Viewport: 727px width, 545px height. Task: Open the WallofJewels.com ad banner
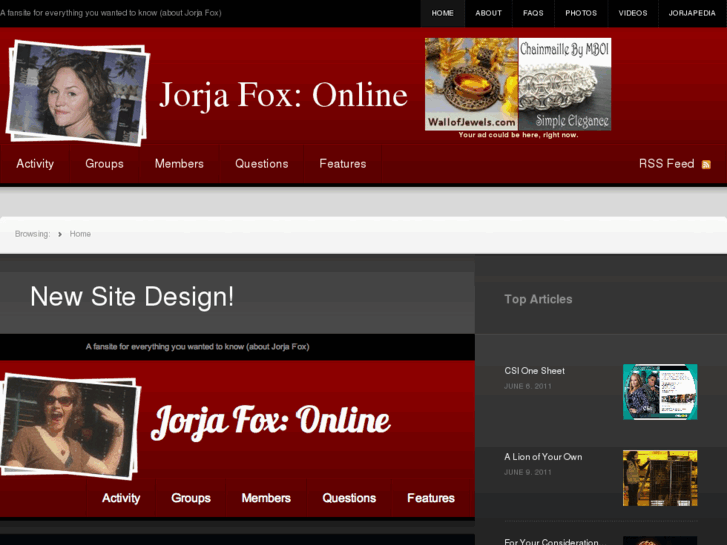pos(471,84)
